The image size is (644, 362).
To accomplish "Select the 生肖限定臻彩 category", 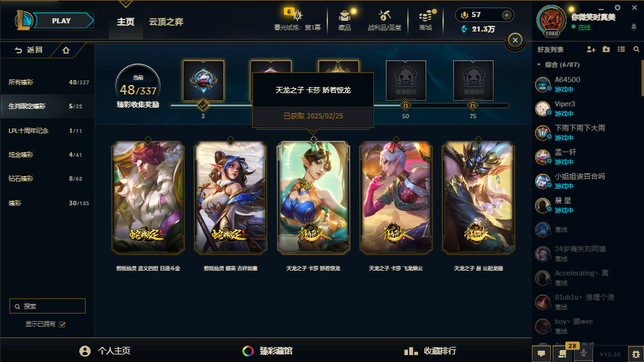I will tap(47, 106).
